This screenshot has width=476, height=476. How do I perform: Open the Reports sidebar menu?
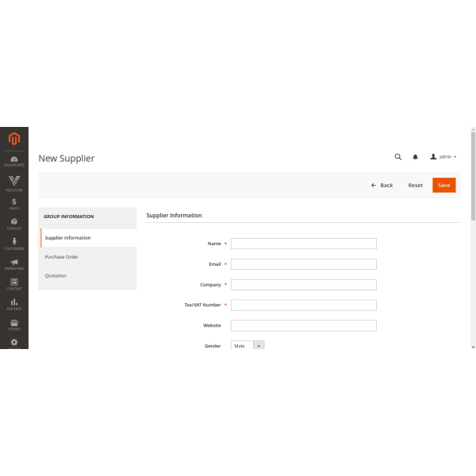(x=13, y=304)
